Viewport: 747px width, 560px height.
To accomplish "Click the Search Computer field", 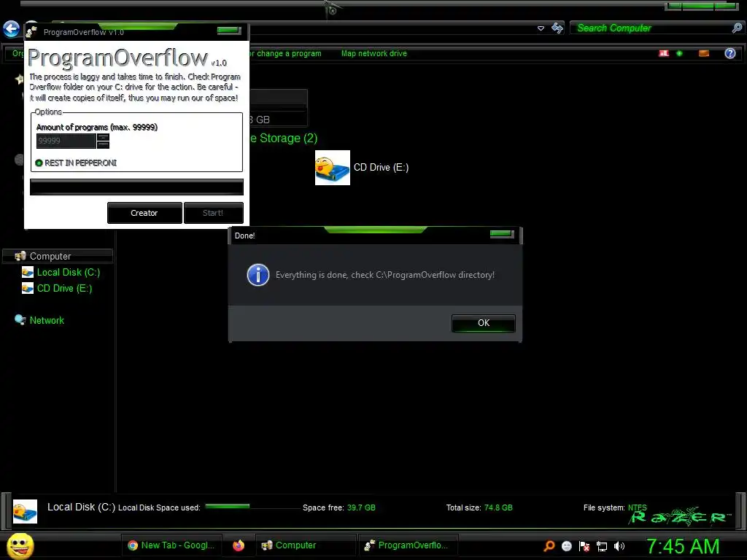I will click(651, 28).
